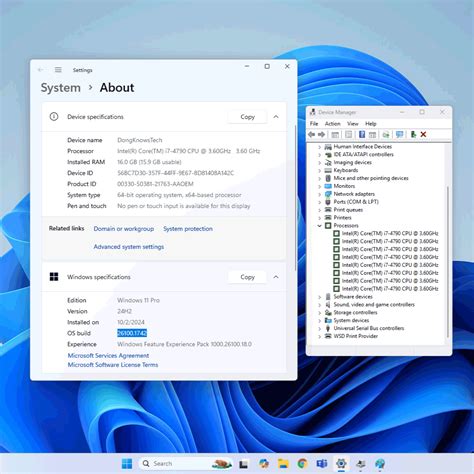Expand the Network adapters node
The height and width of the screenshot is (474, 474).
click(x=319, y=194)
